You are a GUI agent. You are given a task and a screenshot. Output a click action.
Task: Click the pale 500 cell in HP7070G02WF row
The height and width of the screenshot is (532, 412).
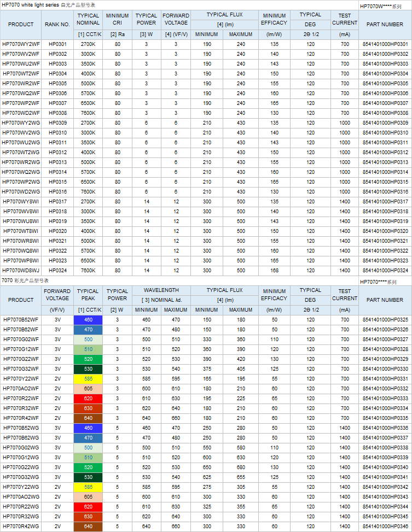[x=88, y=340]
